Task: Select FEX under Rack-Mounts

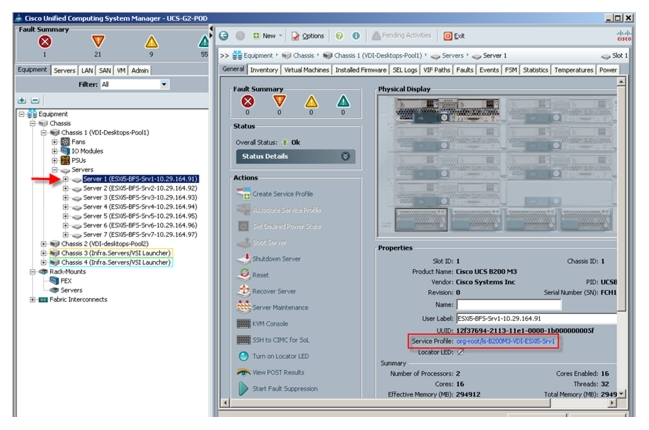Action: 66,281
